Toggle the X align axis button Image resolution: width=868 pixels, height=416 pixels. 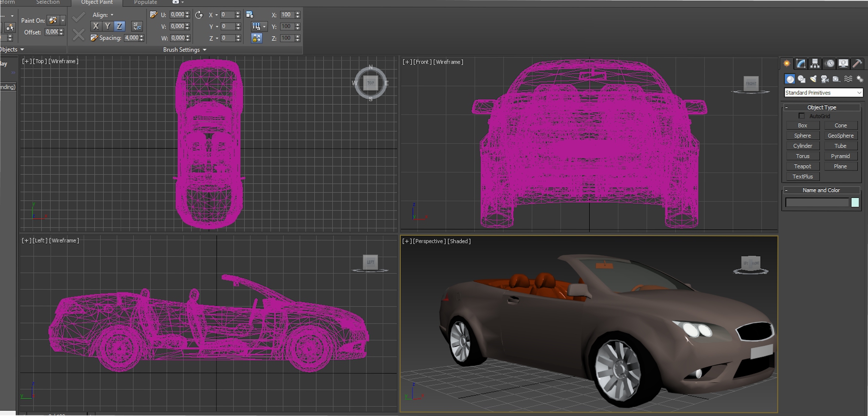(96, 26)
